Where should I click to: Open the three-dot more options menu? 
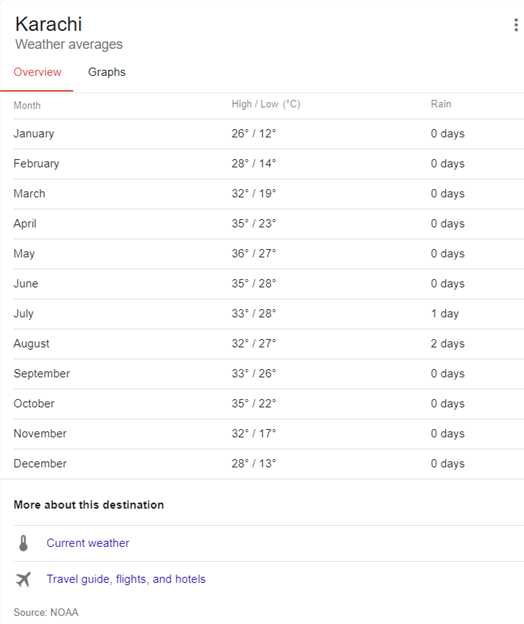tap(516, 25)
